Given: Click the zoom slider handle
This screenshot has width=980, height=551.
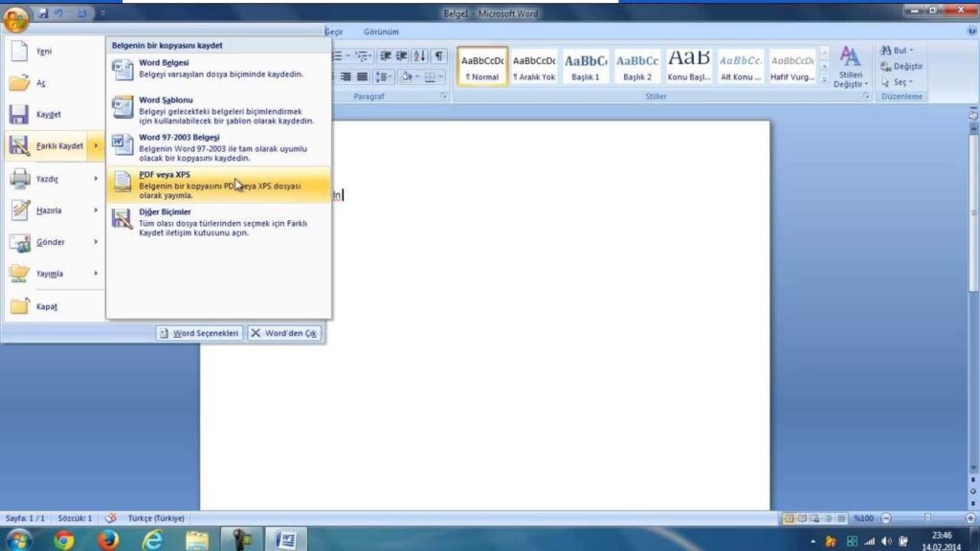Looking at the screenshot, I should pyautogui.click(x=927, y=518).
